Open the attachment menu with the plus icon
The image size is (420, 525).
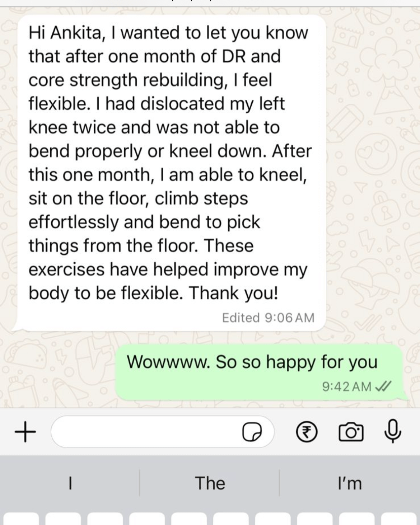[25, 432]
